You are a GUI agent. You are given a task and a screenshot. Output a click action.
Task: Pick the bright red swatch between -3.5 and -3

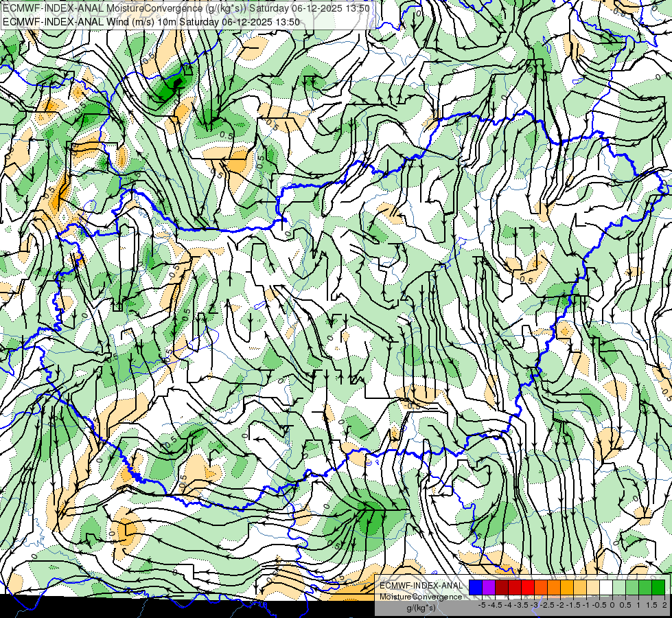click(528, 588)
